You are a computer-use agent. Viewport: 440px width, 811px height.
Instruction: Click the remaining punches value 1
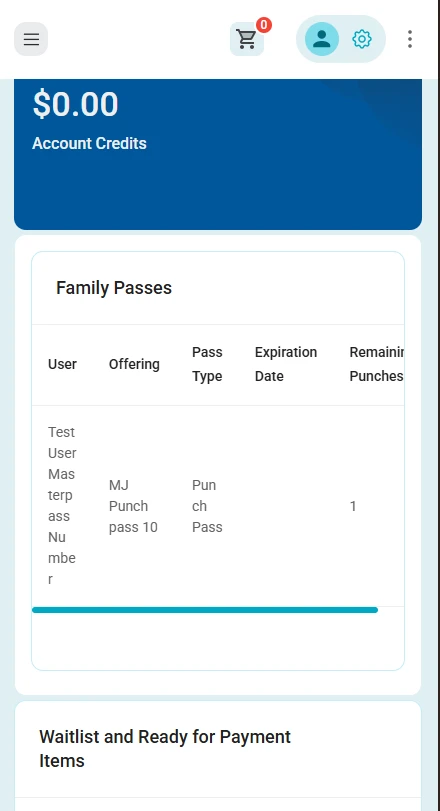coord(353,506)
